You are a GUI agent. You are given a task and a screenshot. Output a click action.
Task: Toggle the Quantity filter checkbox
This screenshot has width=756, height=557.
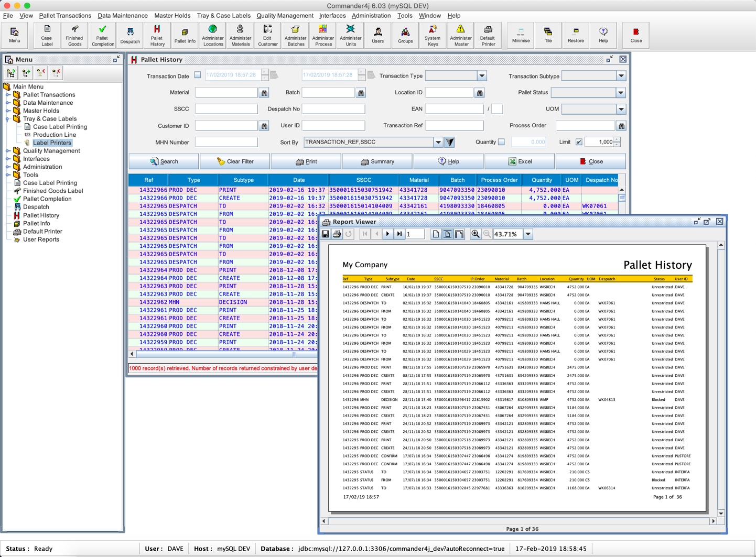(x=501, y=142)
